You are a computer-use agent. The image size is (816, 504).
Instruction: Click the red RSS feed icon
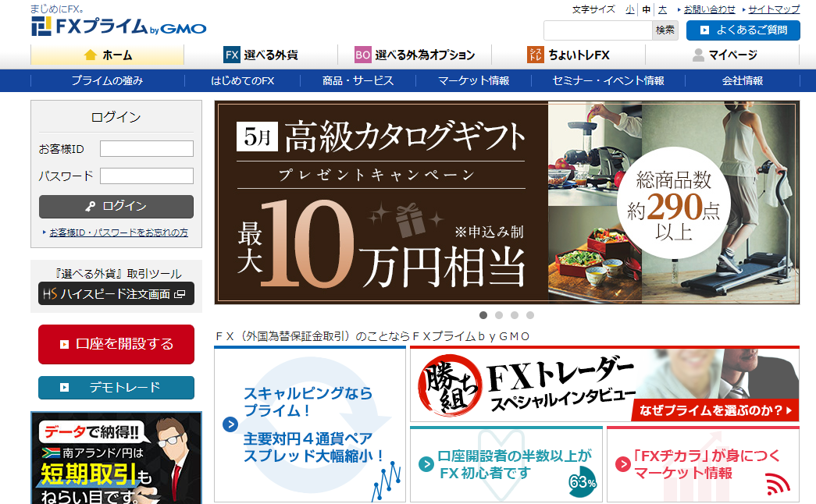pyautogui.click(x=779, y=484)
